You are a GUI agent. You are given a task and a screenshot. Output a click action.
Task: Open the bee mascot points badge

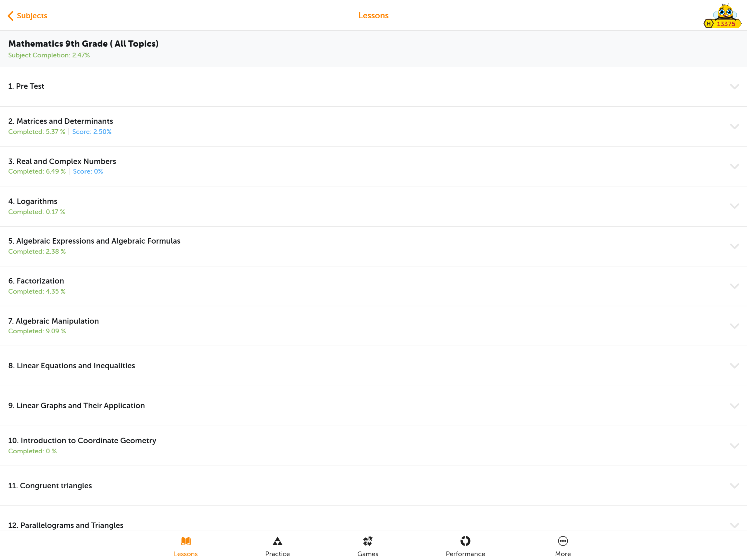[722, 15]
